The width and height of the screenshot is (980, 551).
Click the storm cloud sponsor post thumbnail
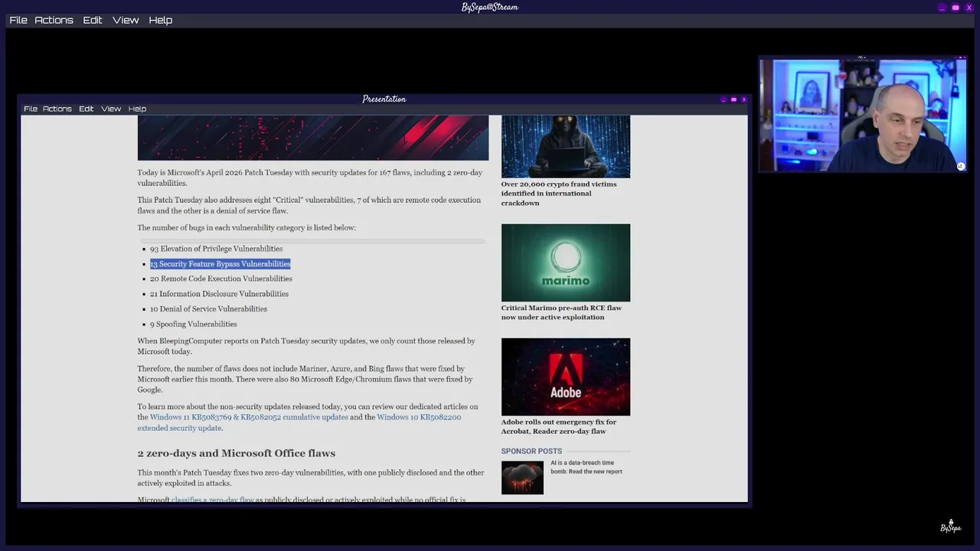522,478
